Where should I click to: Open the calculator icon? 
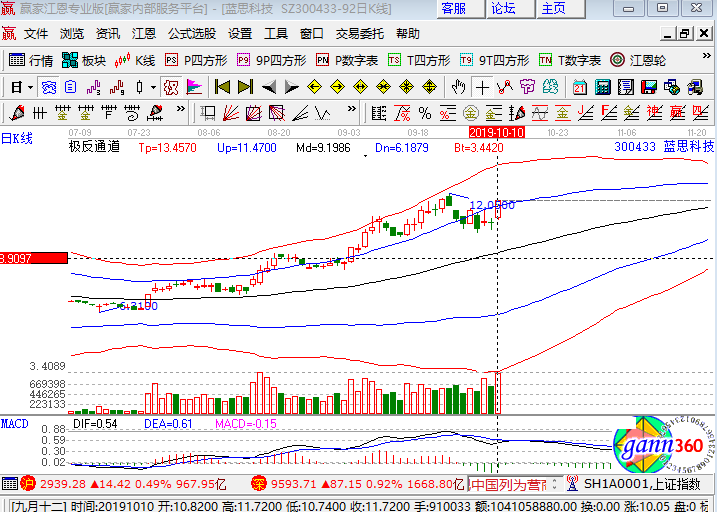603,87
